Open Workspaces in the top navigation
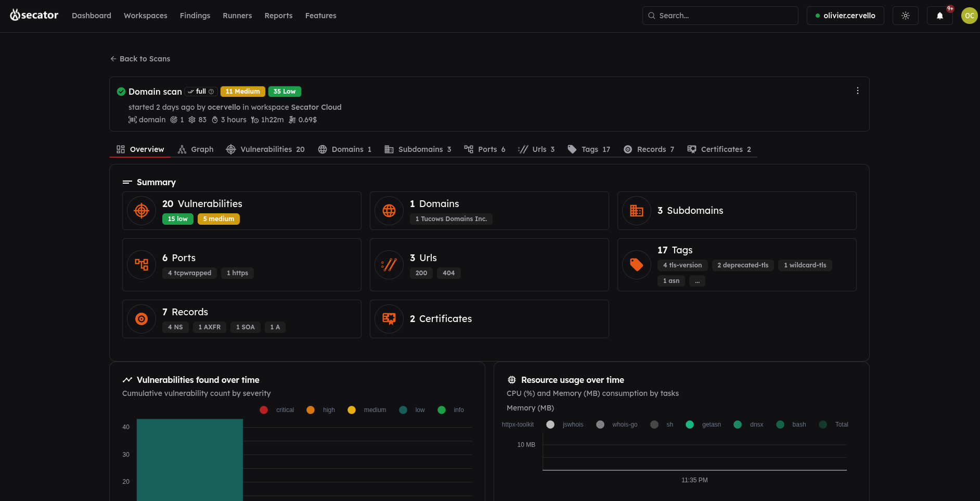Screen dimensions: 980x501 [x=146, y=16]
